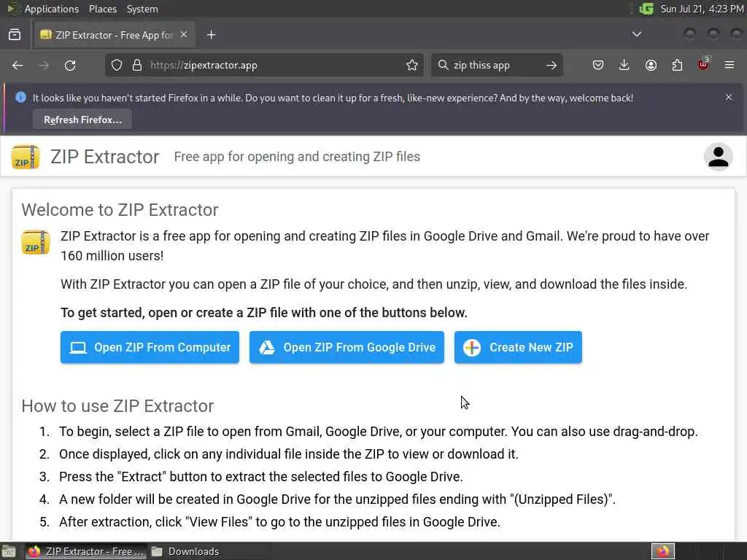Submit search with the go arrow

551,65
